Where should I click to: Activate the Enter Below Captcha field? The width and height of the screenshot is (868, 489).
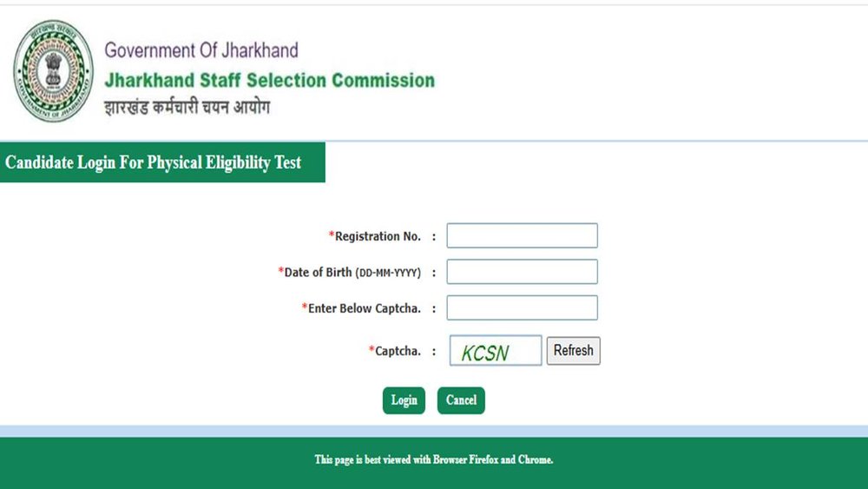[x=522, y=307]
